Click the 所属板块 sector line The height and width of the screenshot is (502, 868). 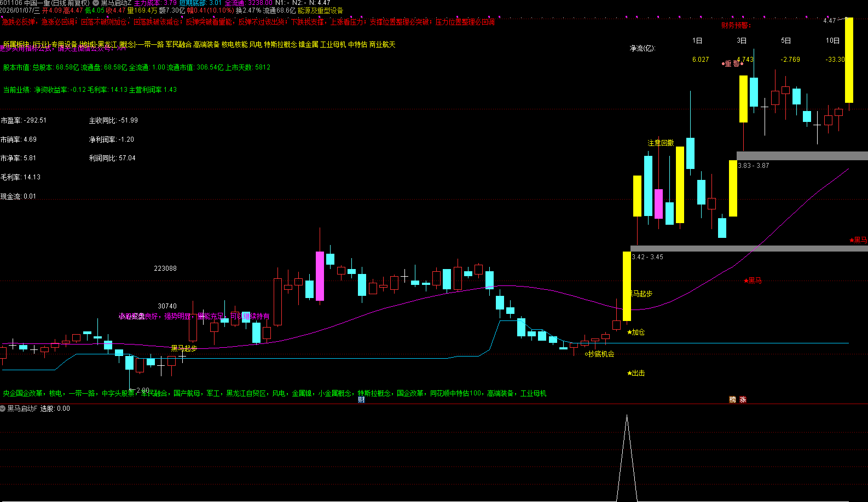[199, 44]
